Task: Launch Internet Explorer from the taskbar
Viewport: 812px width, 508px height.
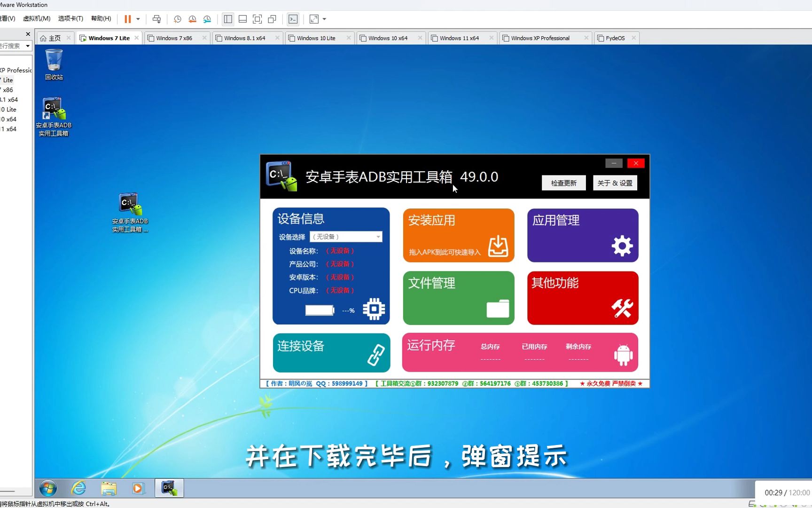Action: point(78,488)
